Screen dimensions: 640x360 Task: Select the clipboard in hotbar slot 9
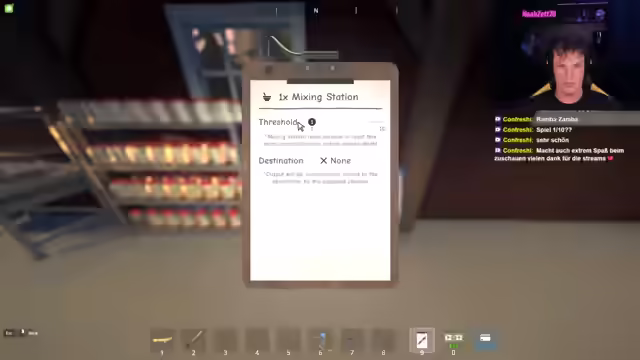422,340
